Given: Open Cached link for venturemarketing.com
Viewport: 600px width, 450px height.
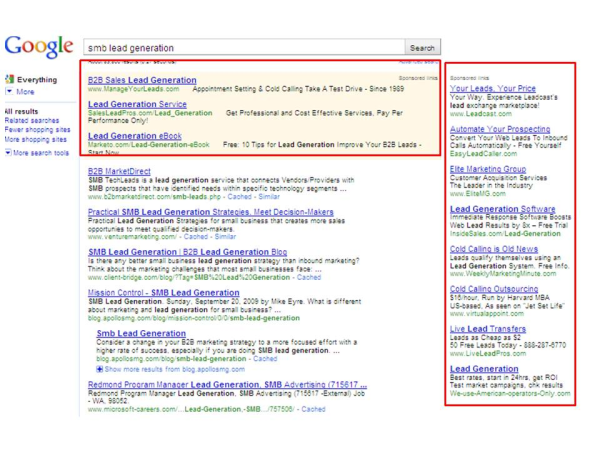Looking at the screenshot, I should tap(196, 237).
